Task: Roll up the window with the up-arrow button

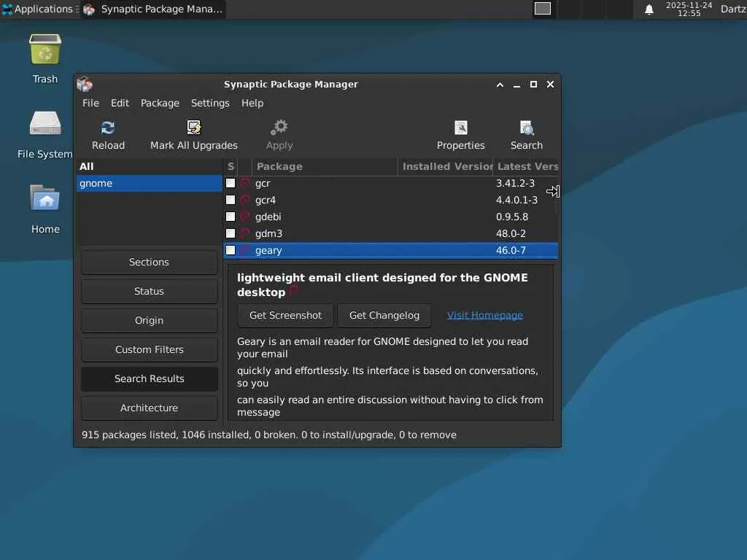Action: (500, 85)
